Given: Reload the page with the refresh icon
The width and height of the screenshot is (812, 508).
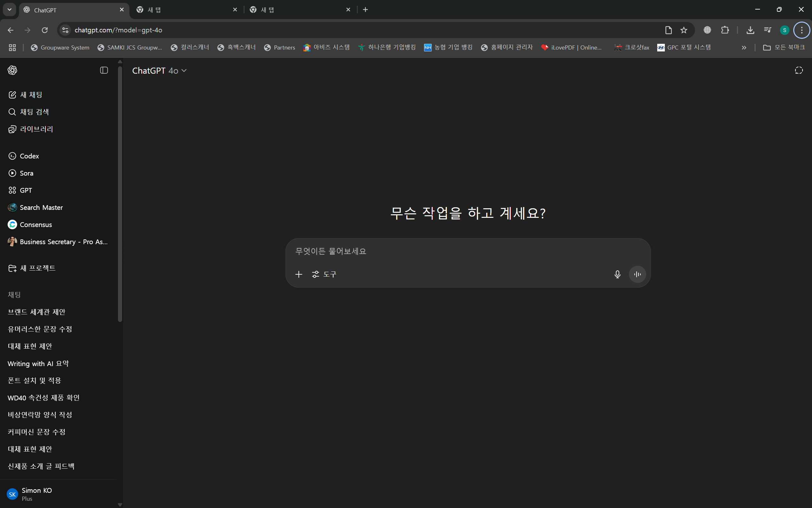Looking at the screenshot, I should click(45, 30).
